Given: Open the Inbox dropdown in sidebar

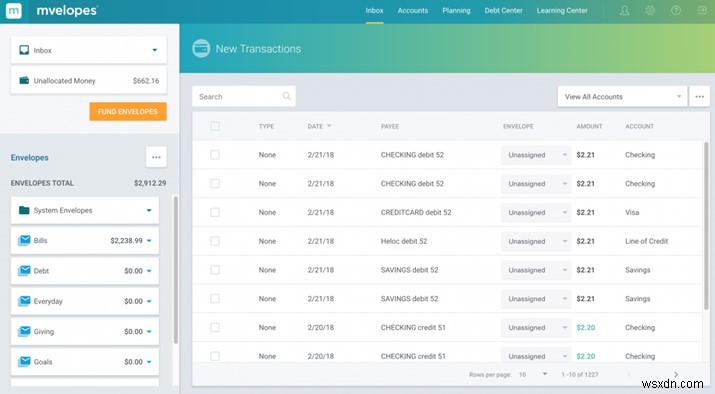Looking at the screenshot, I should 155,50.
